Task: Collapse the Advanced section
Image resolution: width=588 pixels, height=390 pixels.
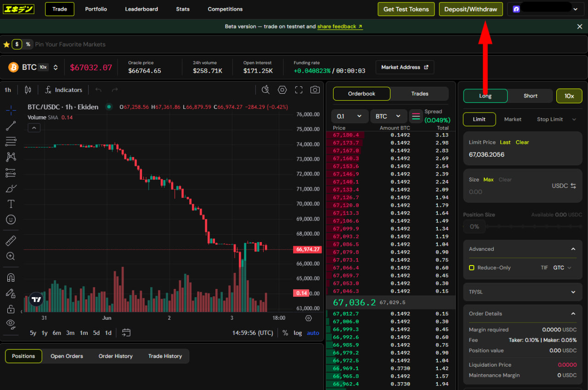Action: (x=573, y=249)
